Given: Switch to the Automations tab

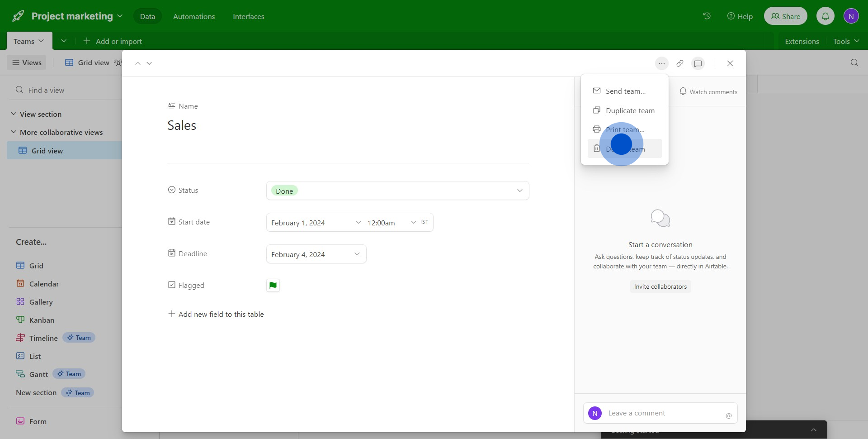Looking at the screenshot, I should coord(194,16).
